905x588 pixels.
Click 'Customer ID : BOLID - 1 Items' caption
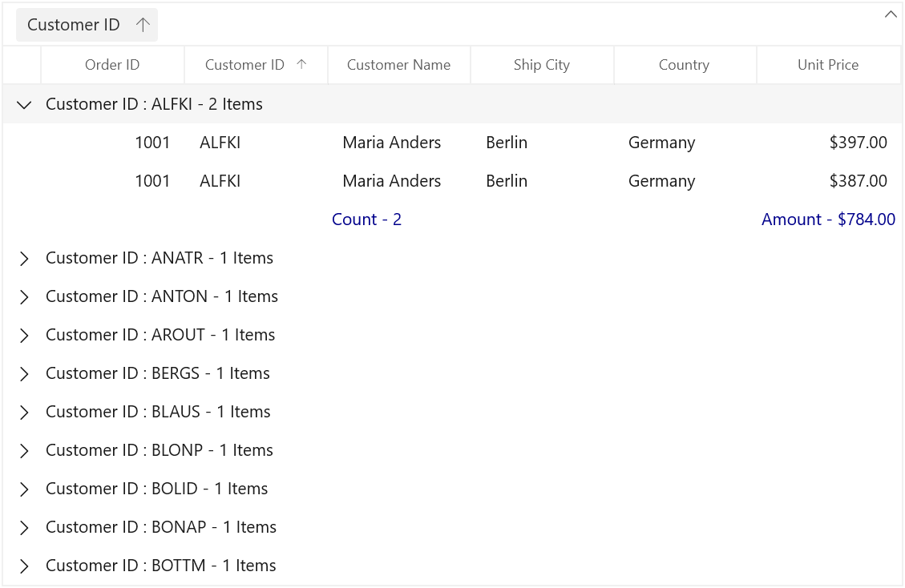pyautogui.click(x=157, y=489)
